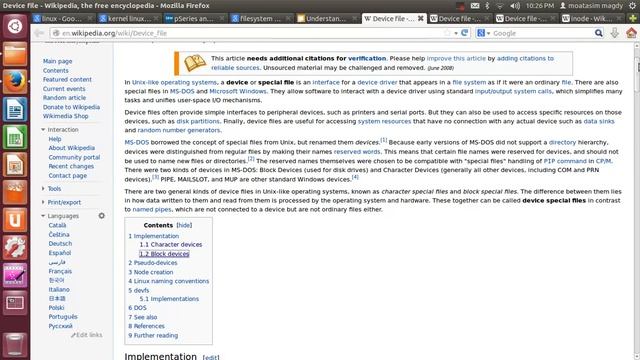Open language settings gear icon in sidebar

(102, 216)
